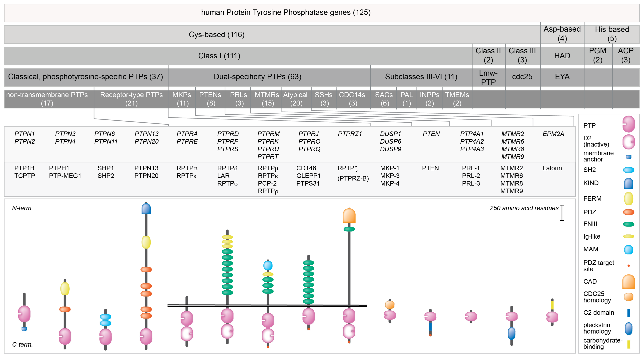Click the MTMRs (15) subclass cell
The width and height of the screenshot is (644, 357).
tap(267, 99)
